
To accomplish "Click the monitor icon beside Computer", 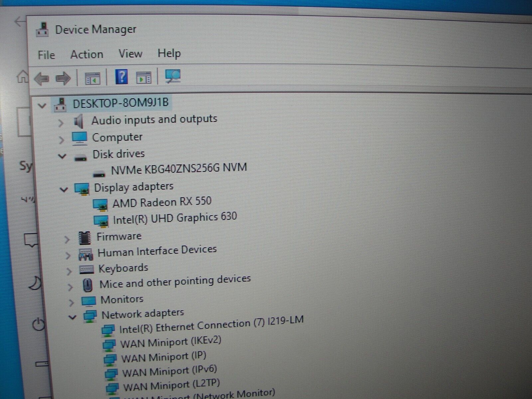I will 79,138.
